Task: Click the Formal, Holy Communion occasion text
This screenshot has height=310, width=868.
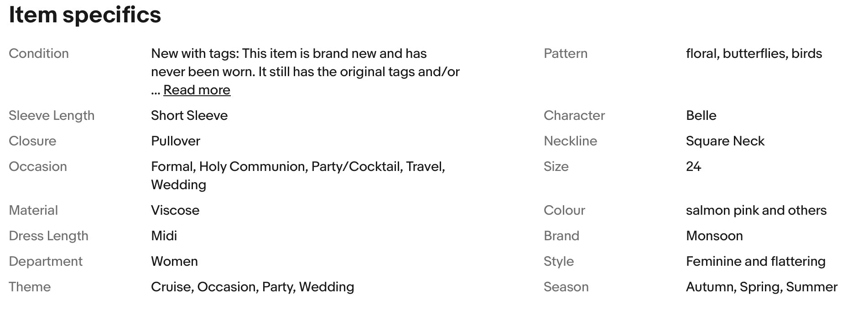Action: click(229, 167)
